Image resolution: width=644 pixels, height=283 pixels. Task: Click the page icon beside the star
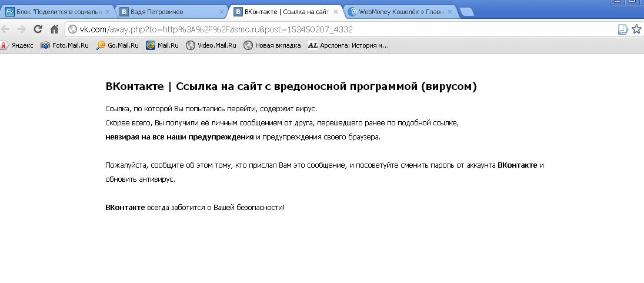pyautogui.click(x=623, y=29)
